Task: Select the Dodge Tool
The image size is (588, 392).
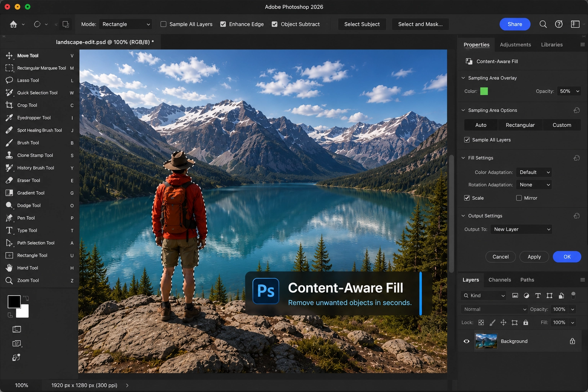Action: point(39,206)
